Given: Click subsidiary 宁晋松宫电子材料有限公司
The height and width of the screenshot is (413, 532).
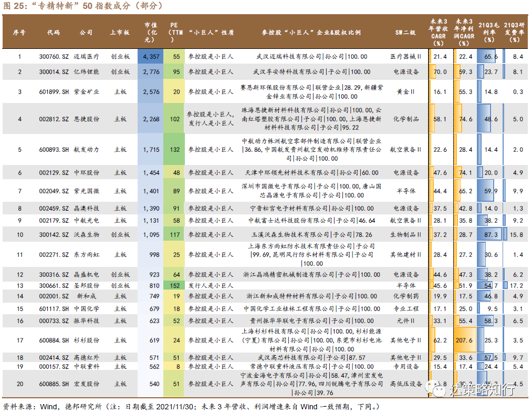Looking at the screenshot, I should pyautogui.click(x=289, y=209).
